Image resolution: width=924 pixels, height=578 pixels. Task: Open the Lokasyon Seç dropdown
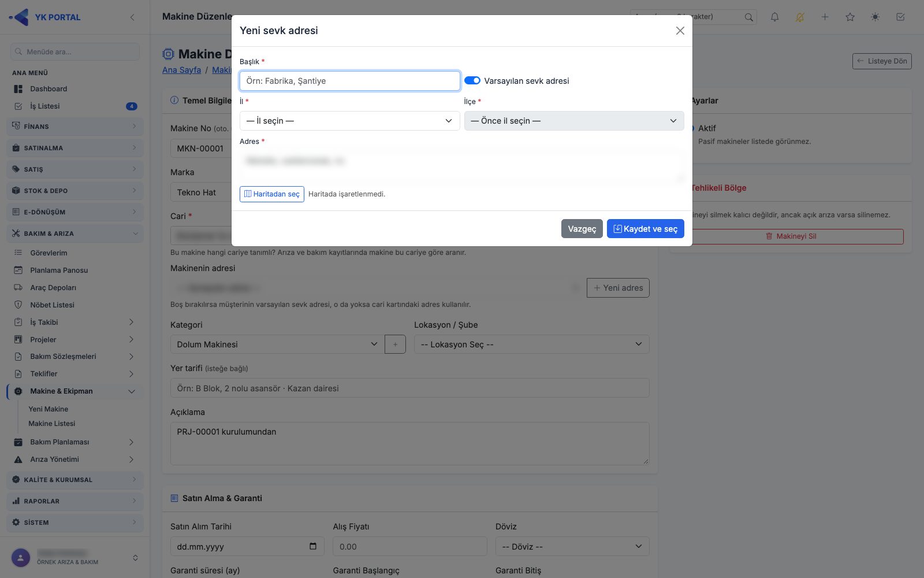[532, 344]
